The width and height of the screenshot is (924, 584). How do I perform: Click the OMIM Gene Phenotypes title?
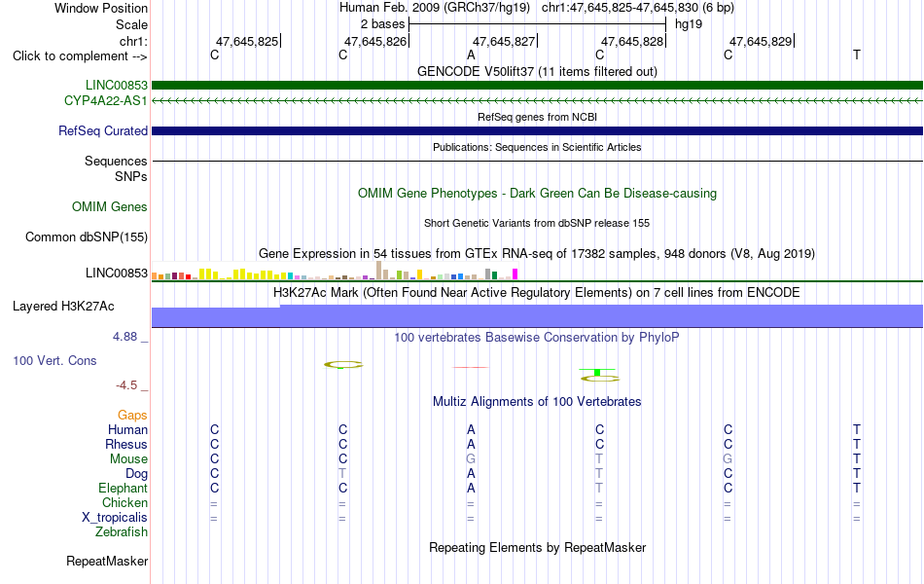tap(537, 194)
